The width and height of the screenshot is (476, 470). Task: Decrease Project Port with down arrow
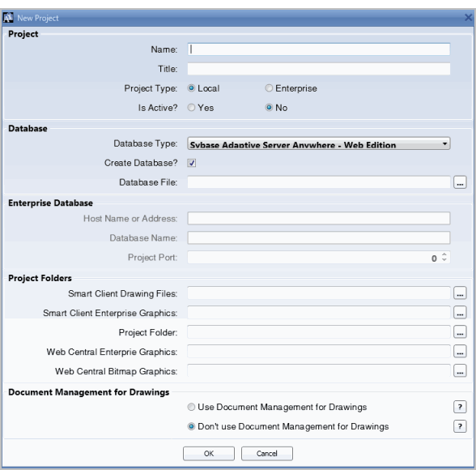click(444, 260)
